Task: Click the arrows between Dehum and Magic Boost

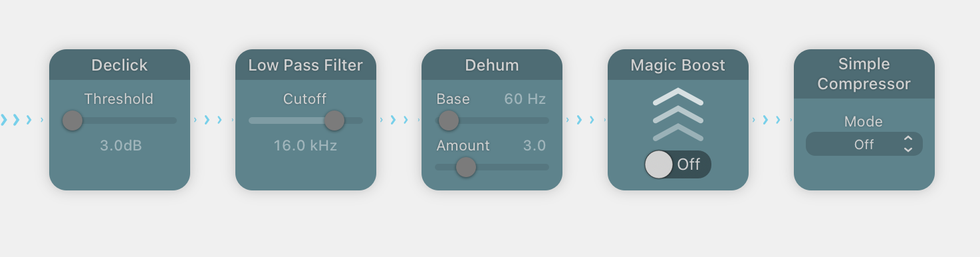Action: (x=585, y=120)
